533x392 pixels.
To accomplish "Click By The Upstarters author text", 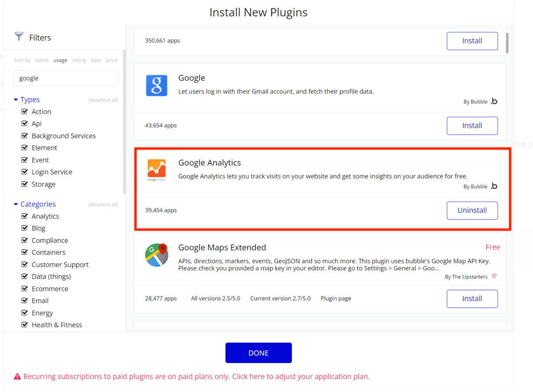I will coord(466,277).
